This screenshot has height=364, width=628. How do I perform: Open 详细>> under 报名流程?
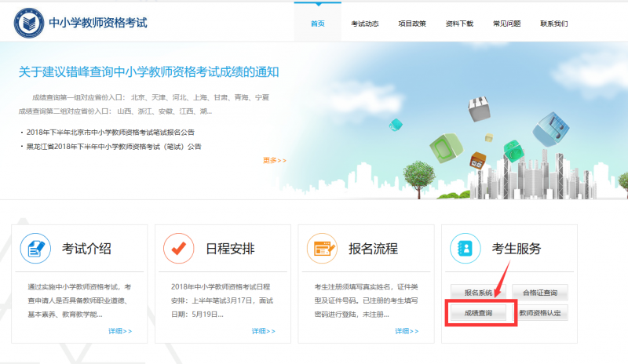click(407, 331)
